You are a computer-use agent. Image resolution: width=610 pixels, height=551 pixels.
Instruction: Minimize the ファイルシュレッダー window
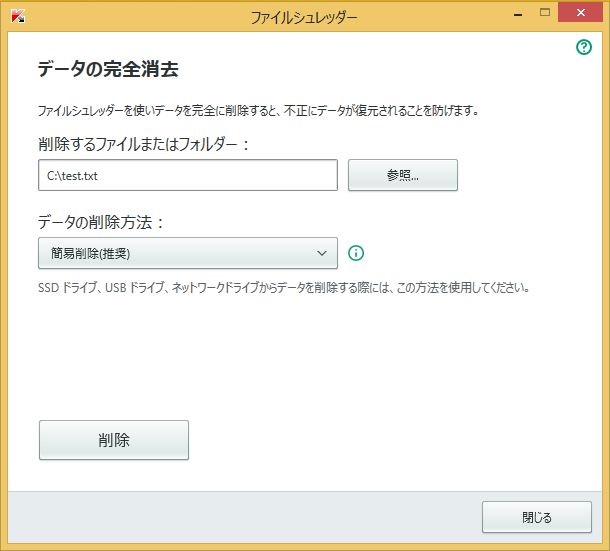pyautogui.click(x=518, y=15)
